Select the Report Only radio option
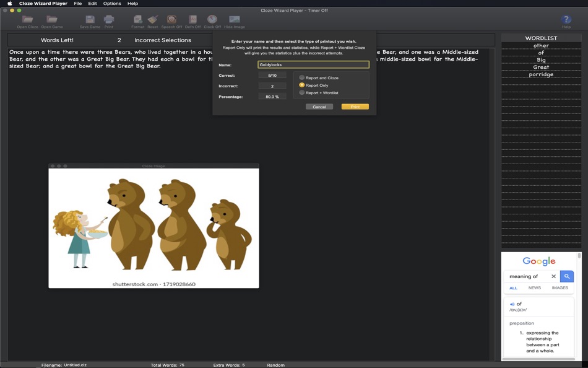The image size is (588, 368). [x=314, y=85]
